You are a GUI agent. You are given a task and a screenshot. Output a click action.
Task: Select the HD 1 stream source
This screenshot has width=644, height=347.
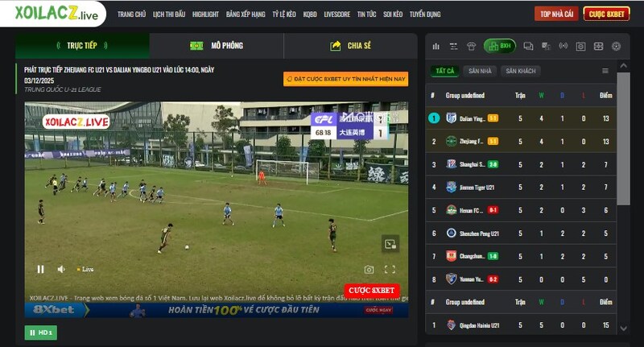pos(40,332)
